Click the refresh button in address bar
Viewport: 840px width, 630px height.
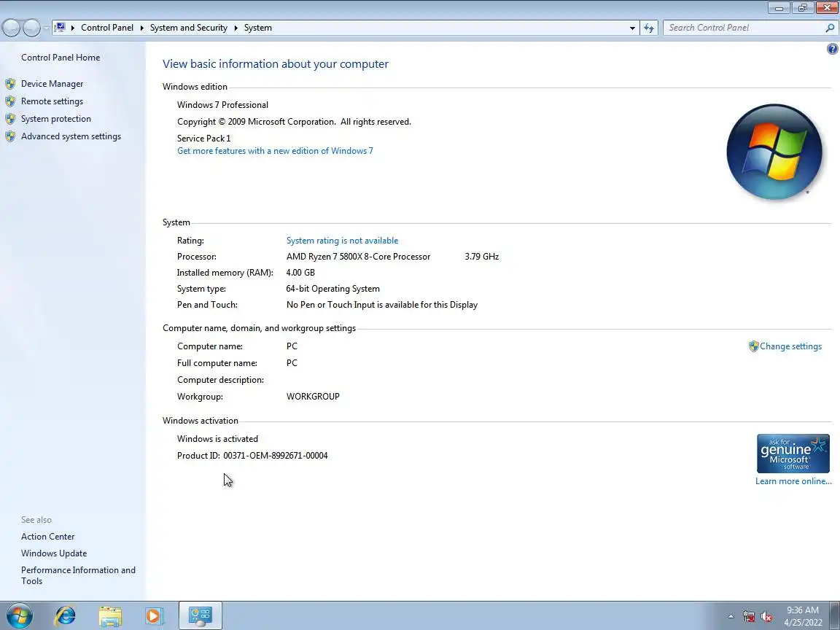click(649, 28)
